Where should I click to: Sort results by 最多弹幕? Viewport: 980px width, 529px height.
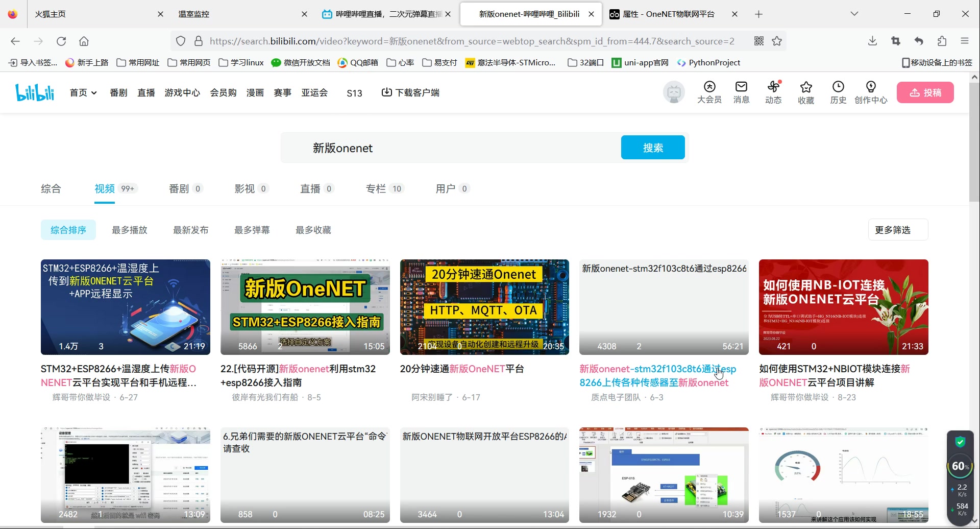point(252,230)
